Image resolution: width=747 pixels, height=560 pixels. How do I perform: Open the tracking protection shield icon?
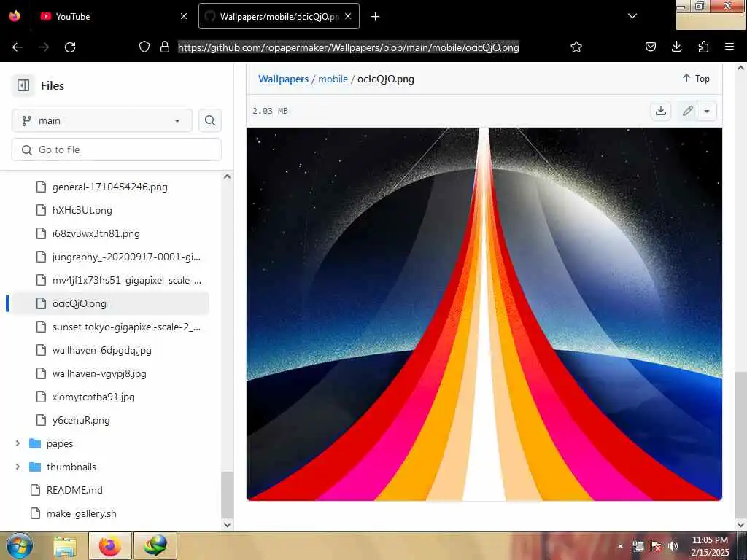[x=144, y=47]
